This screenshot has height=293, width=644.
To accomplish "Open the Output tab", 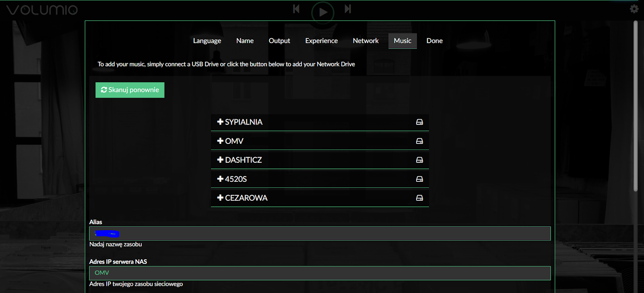I will [x=279, y=41].
